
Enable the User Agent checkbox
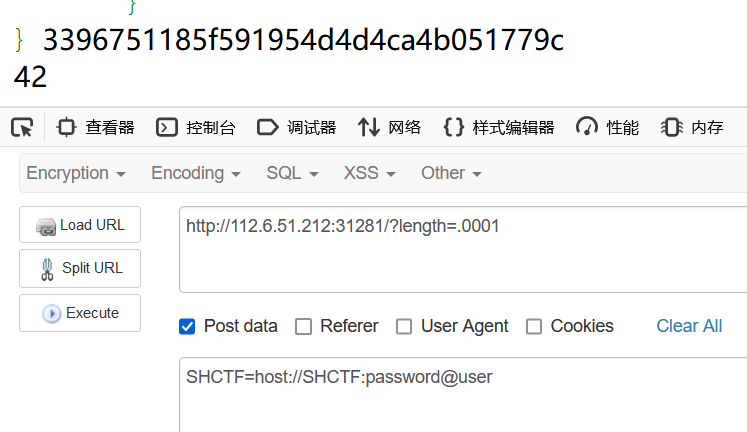click(x=404, y=327)
